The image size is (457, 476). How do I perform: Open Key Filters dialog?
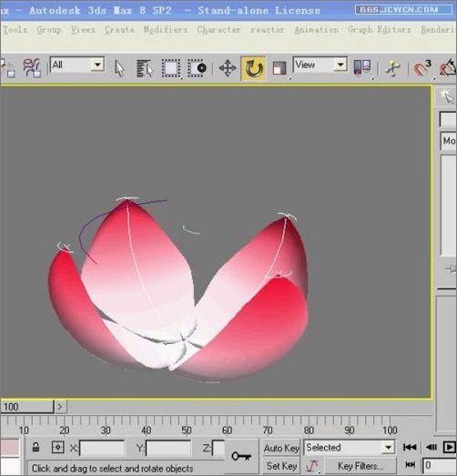pos(361,466)
